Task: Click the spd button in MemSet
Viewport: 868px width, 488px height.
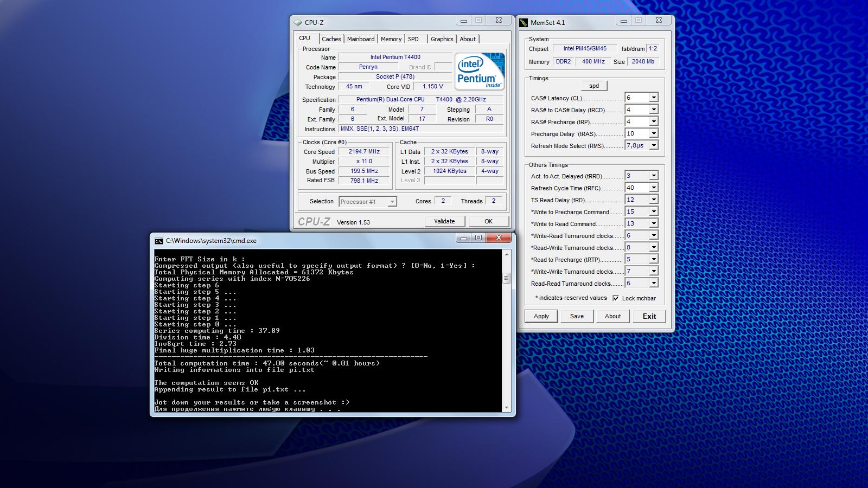Action: (594, 86)
